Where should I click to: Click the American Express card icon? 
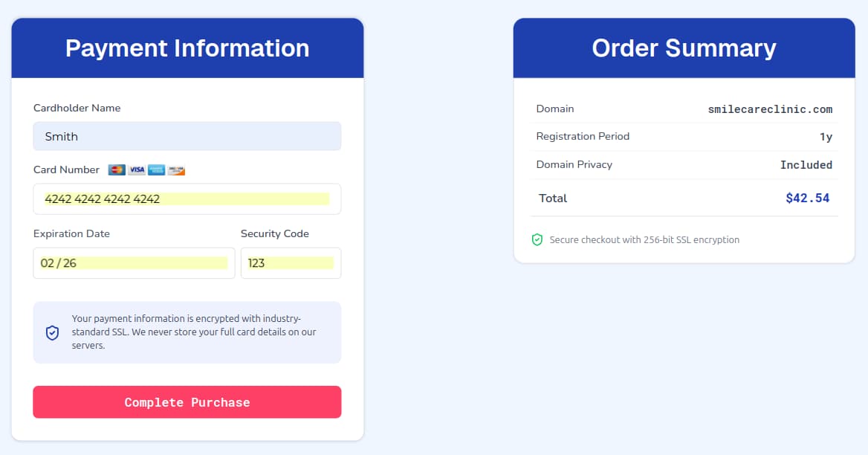[x=156, y=170]
